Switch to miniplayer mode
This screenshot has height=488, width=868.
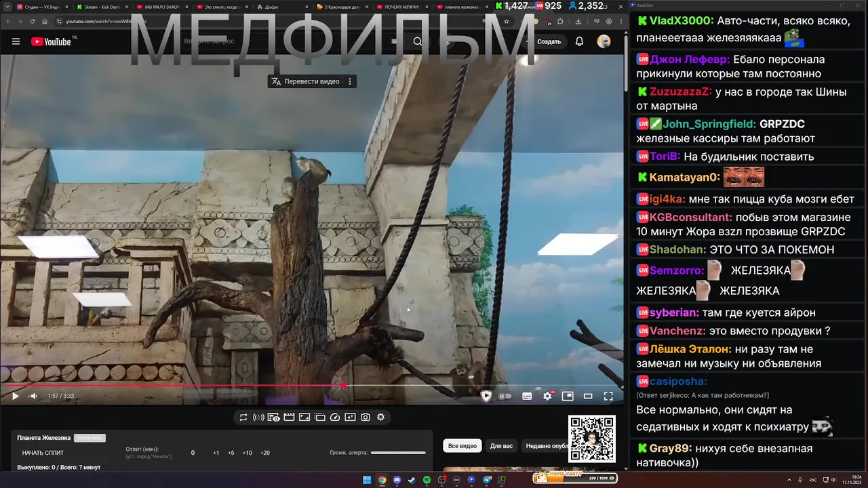click(x=568, y=396)
